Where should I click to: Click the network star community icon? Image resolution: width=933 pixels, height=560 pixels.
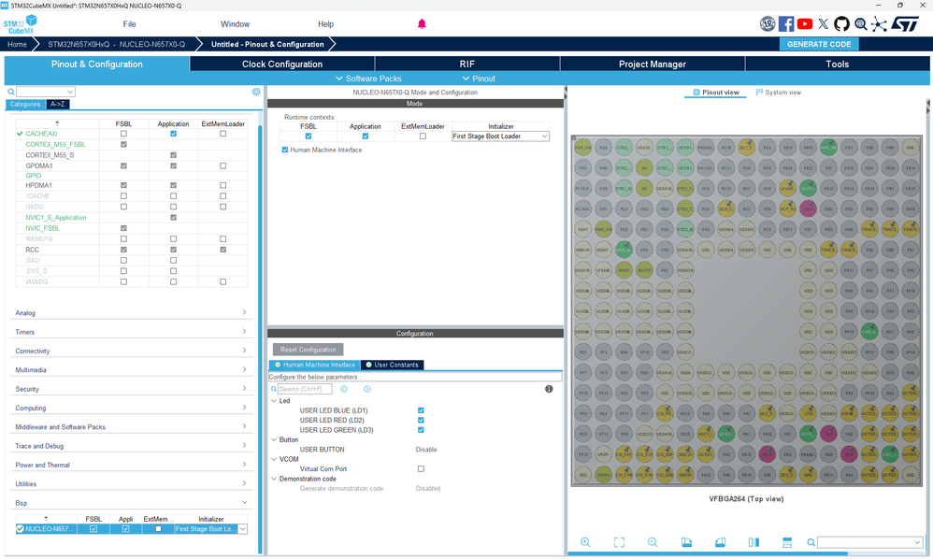[x=879, y=23]
